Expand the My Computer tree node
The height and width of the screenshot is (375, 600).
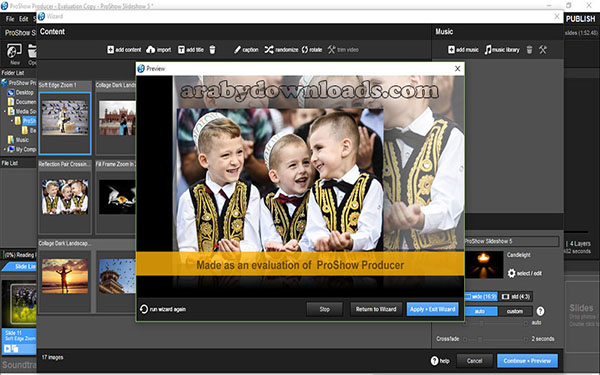coord(5,149)
